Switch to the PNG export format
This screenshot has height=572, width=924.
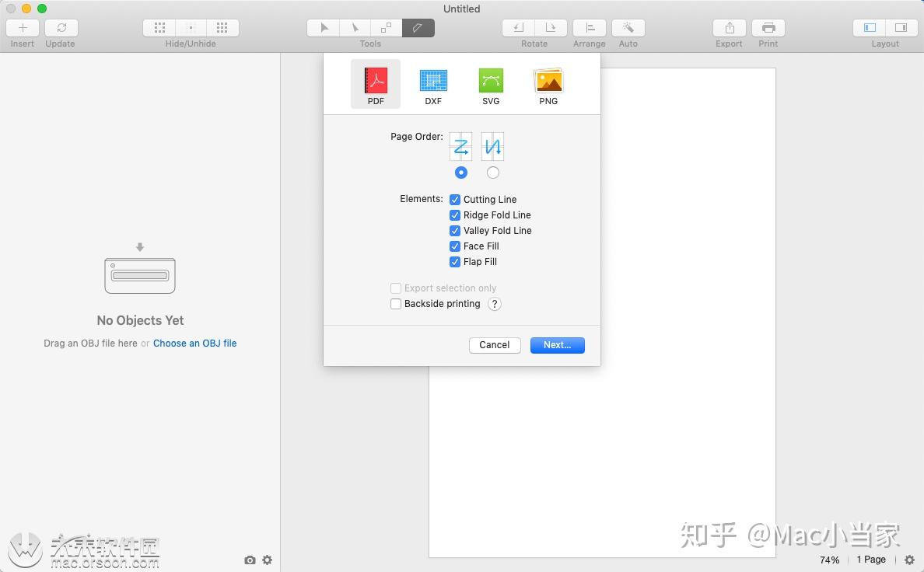(x=548, y=82)
